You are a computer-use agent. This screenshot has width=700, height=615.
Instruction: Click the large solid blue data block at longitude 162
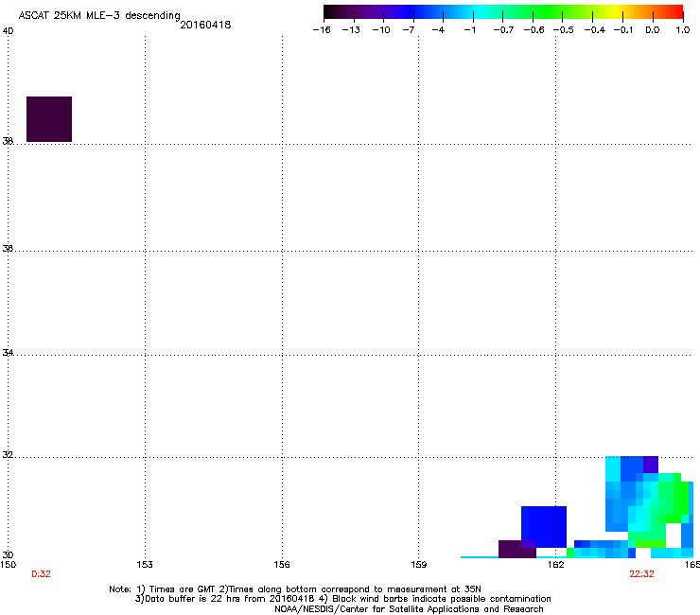click(x=544, y=527)
